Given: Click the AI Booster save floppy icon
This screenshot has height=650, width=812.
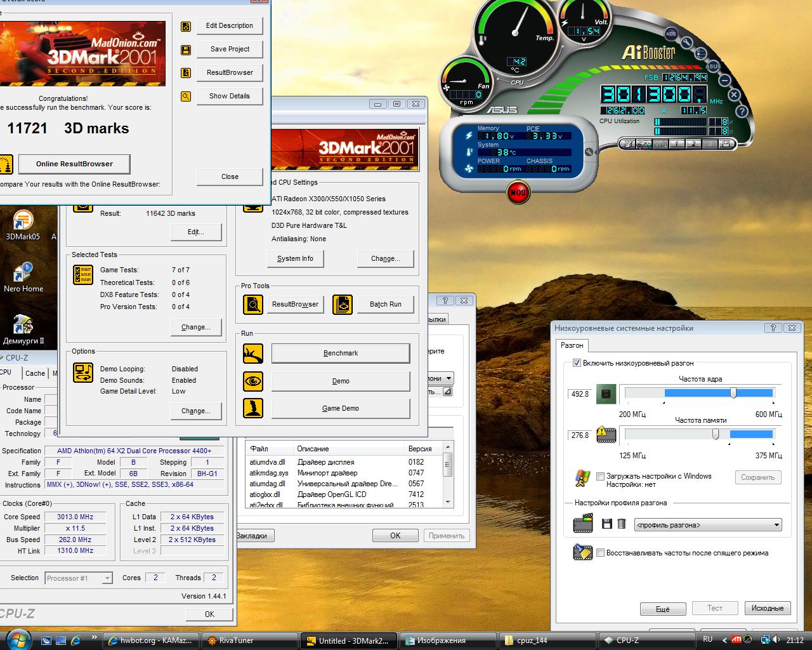Looking at the screenshot, I should point(726,144).
